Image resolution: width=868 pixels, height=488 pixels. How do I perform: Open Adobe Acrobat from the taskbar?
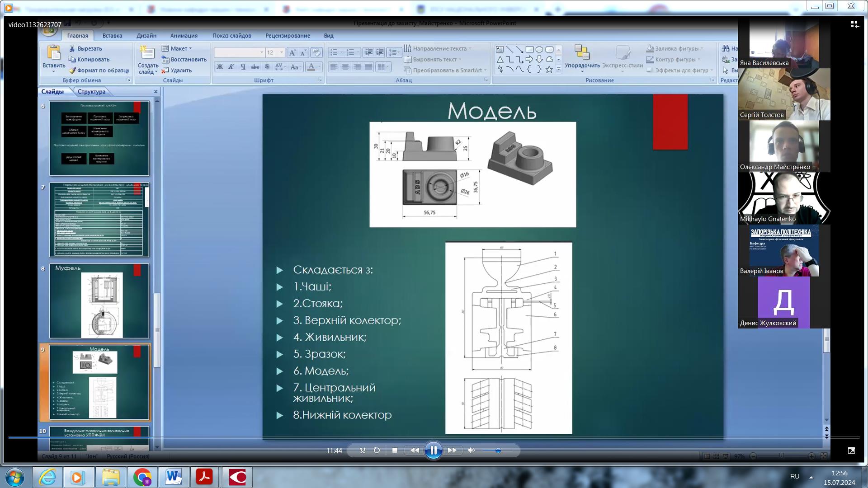[204, 477]
